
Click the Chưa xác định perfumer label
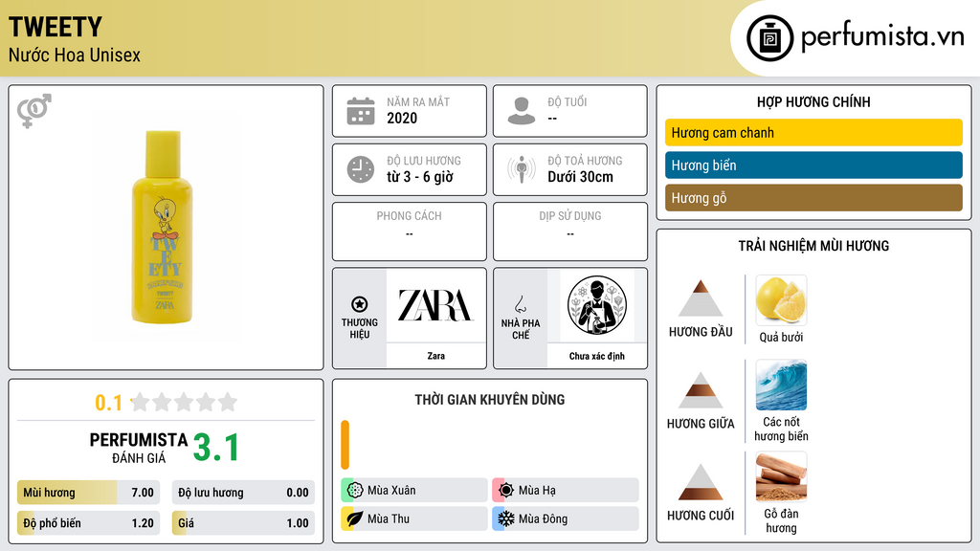pos(597,356)
